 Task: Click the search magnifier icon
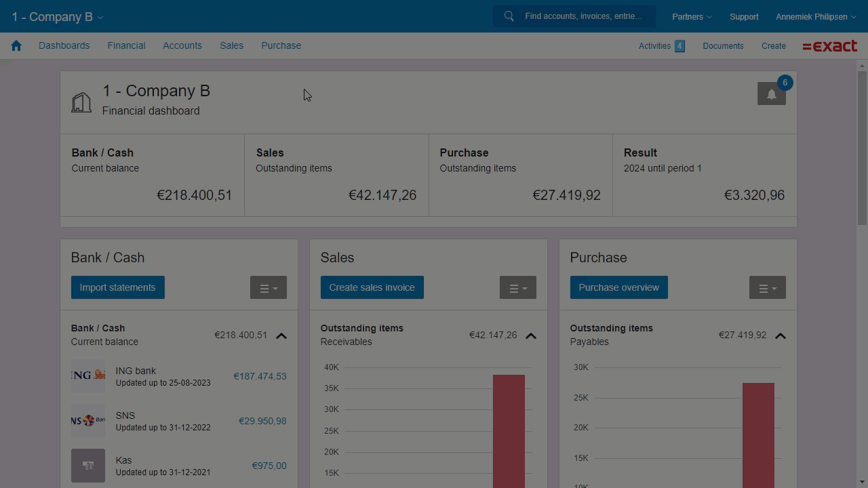pyautogui.click(x=509, y=16)
